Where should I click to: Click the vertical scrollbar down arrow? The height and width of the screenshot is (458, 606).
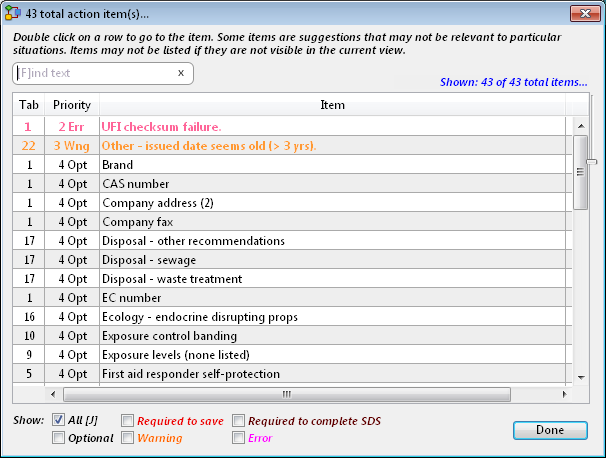(580, 378)
